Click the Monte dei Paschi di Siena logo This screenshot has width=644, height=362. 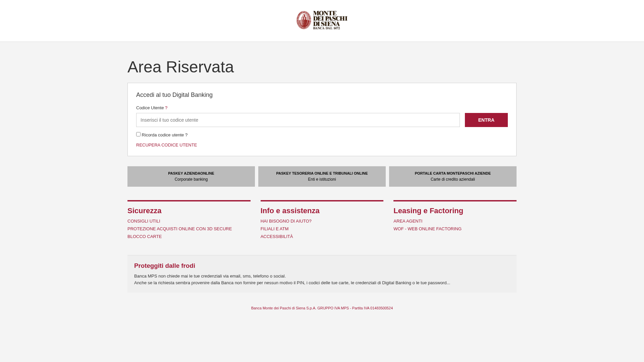[x=322, y=20]
